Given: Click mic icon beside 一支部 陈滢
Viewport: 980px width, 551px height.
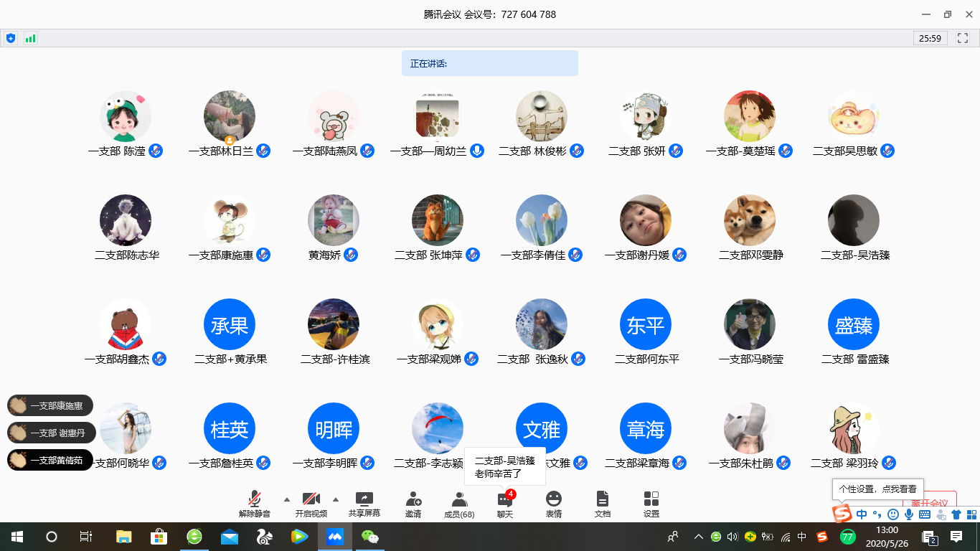Looking at the screenshot, I should click(x=156, y=151).
